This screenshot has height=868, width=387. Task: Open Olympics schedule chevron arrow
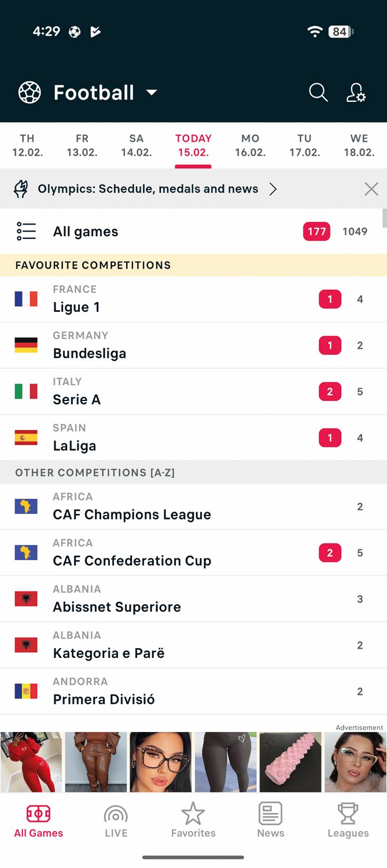pos(273,189)
